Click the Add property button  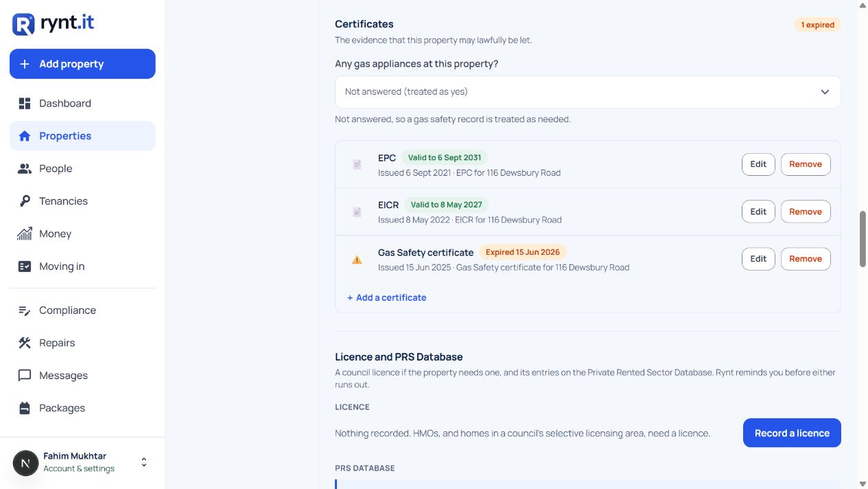coord(82,64)
